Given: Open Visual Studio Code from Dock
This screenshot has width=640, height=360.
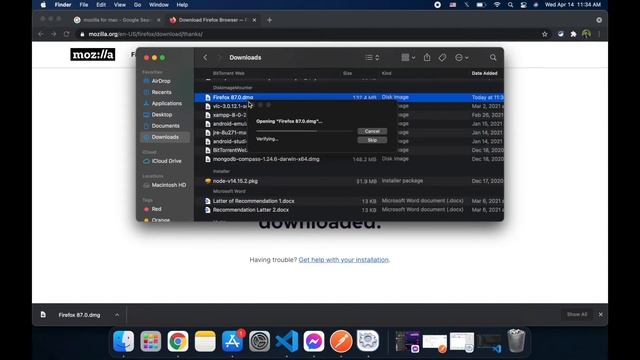Looking at the screenshot, I should [x=287, y=341].
